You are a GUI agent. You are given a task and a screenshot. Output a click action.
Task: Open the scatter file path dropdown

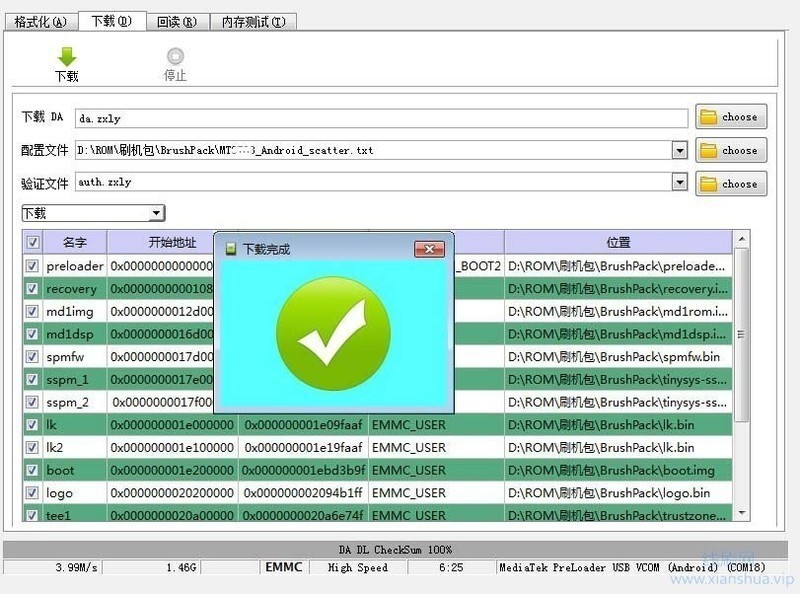click(x=681, y=149)
